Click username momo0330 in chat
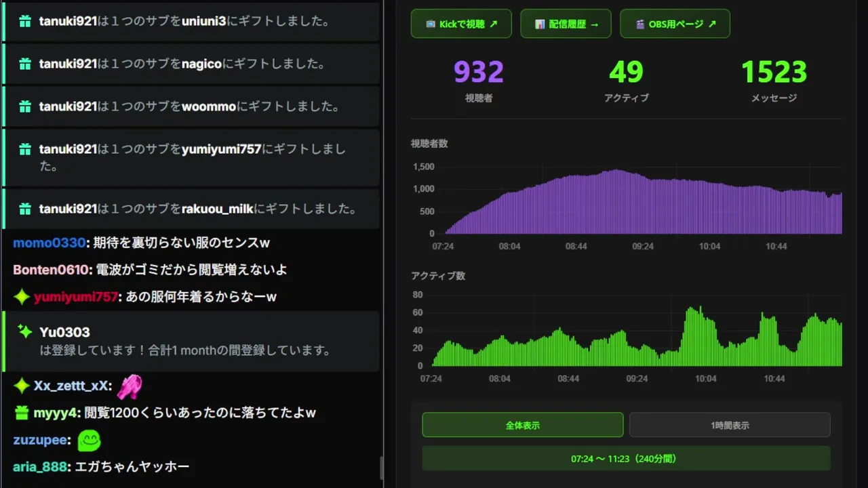Viewport: 868px width, 488px height. tap(49, 243)
